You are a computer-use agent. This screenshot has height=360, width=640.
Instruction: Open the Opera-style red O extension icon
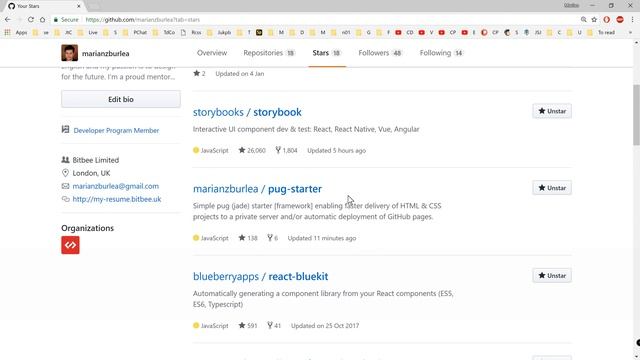pyautogui.click(x=607, y=20)
